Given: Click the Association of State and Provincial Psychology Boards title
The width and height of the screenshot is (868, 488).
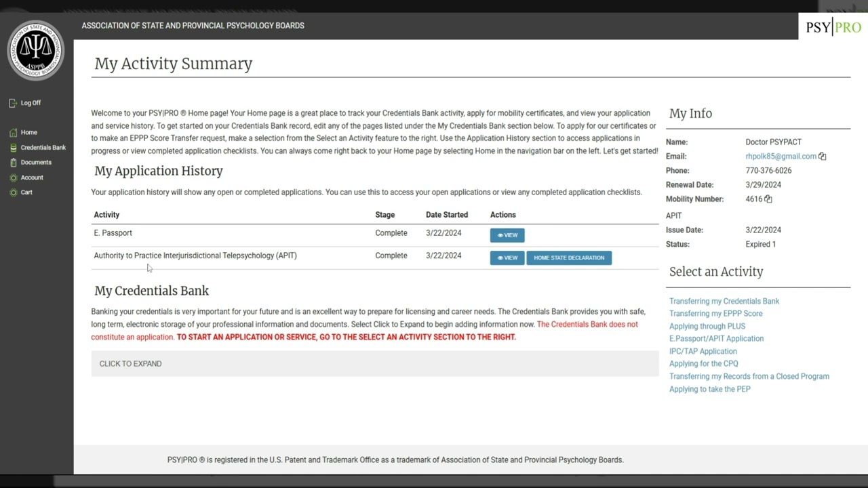Looking at the screenshot, I should tap(193, 26).
